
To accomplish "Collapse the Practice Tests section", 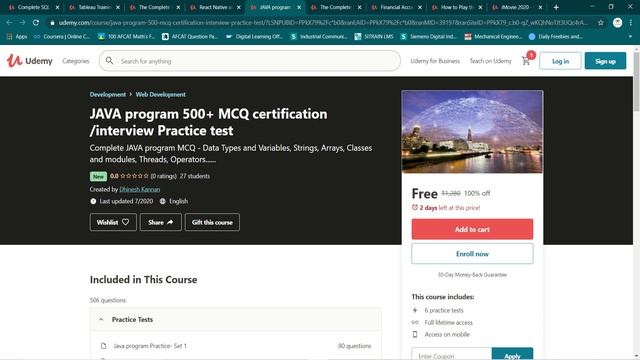I will 236,320.
